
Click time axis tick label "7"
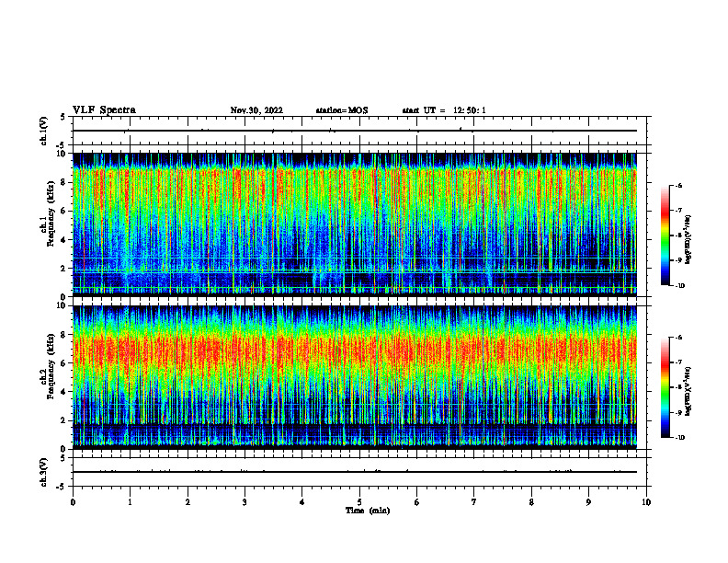click(474, 502)
